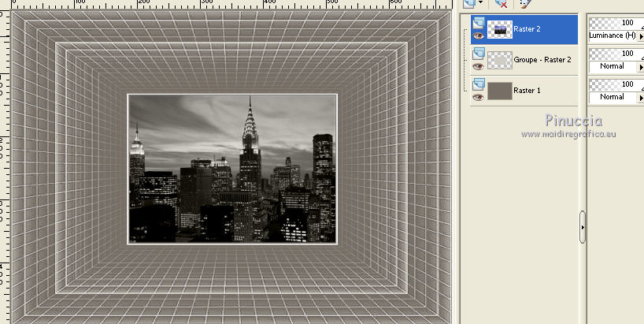
Task: Select layer named Groupe - Raster 2
Action: pyautogui.click(x=542, y=60)
